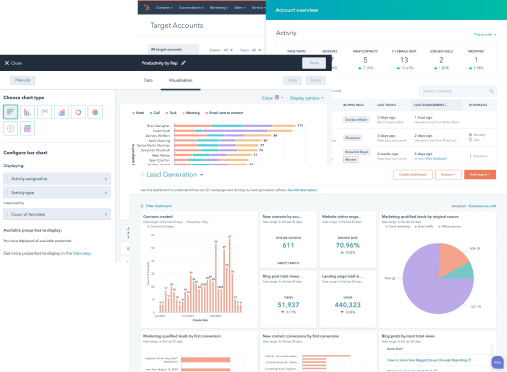Remove the Count of Activities measure
The width and height of the screenshot is (507, 372).
coord(106,214)
